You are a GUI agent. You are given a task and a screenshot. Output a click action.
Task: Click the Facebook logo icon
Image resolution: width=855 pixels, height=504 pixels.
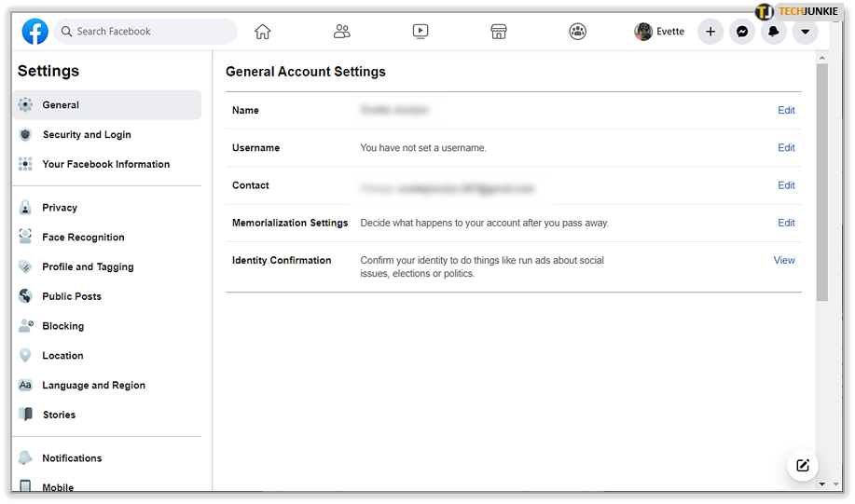(34, 31)
